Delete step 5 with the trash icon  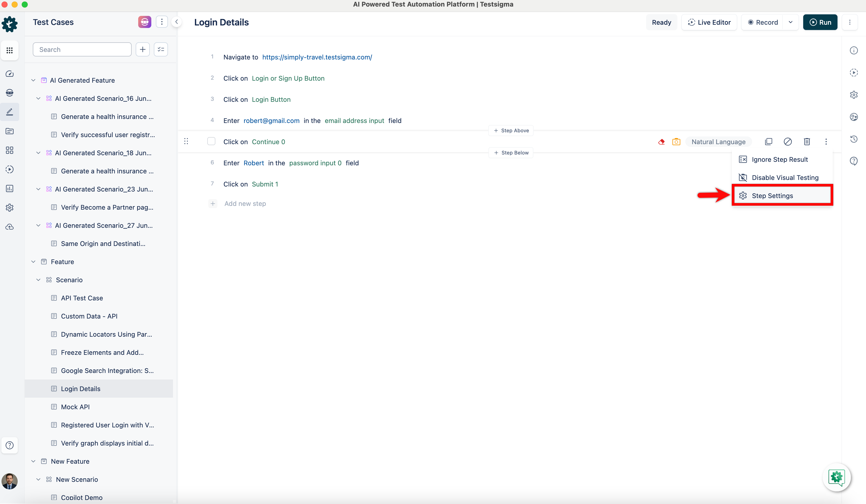click(x=807, y=141)
